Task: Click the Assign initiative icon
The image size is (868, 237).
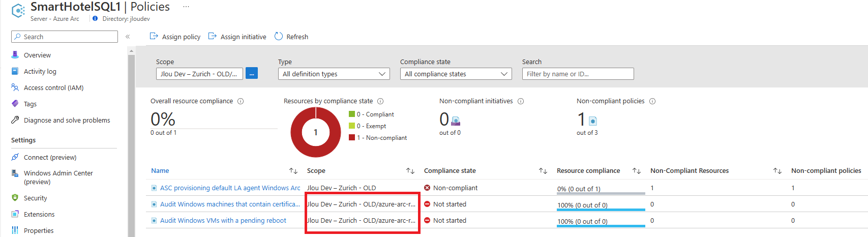Action: coord(213,36)
